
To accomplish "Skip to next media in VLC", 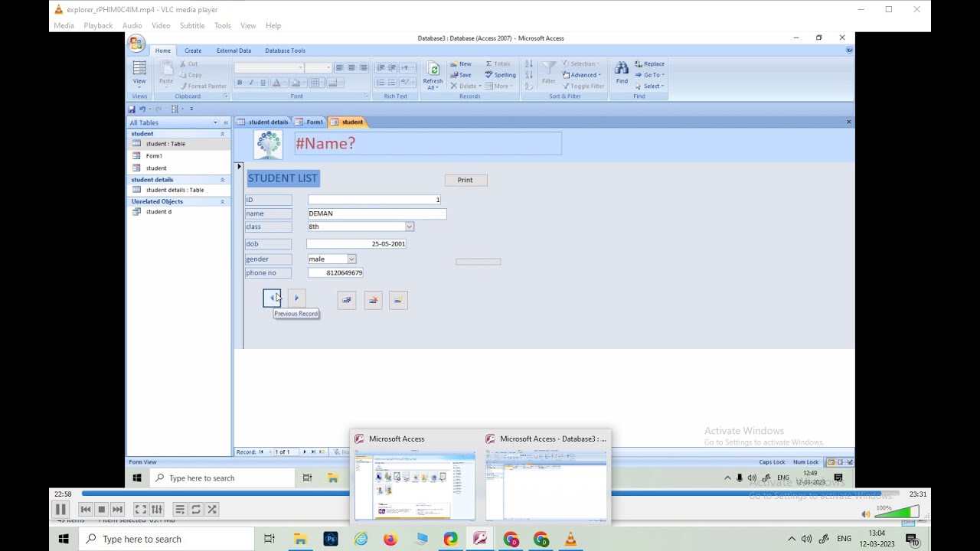I will click(117, 509).
